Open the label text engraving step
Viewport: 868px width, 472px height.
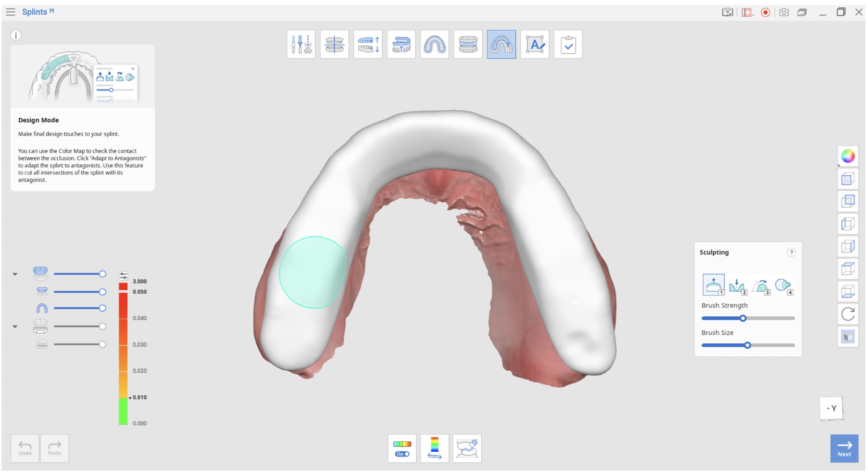pyautogui.click(x=535, y=45)
